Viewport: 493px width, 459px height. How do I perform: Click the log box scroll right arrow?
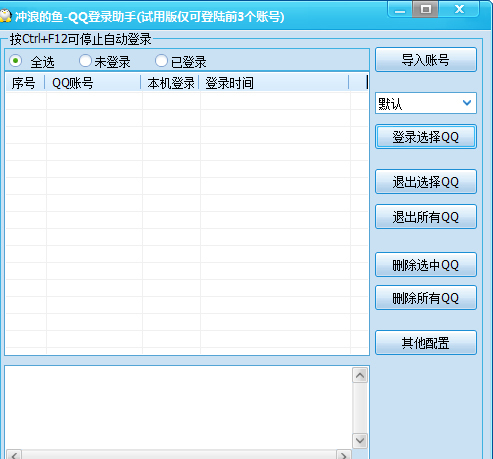pyautogui.click(x=343, y=455)
